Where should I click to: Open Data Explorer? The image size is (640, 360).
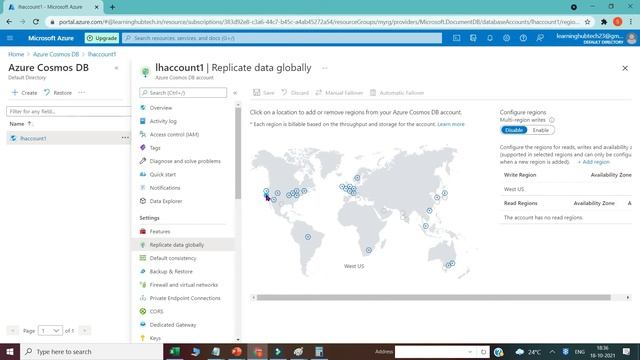[x=166, y=201]
